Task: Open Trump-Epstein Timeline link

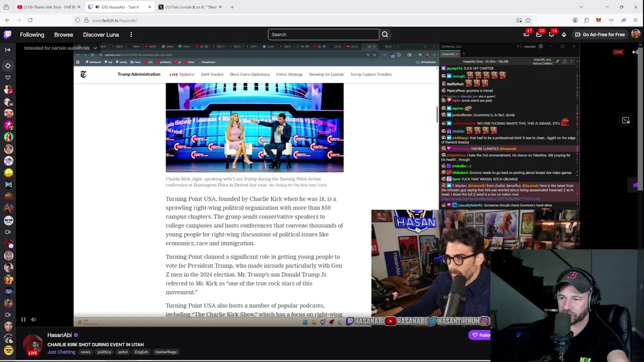Action: [x=371, y=74]
